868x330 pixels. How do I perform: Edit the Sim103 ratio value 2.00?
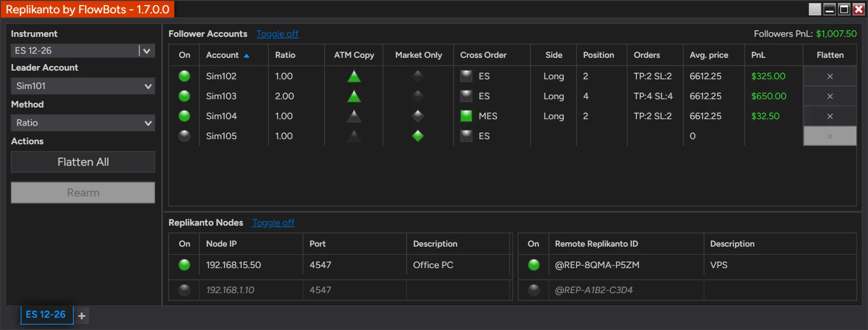pos(285,96)
